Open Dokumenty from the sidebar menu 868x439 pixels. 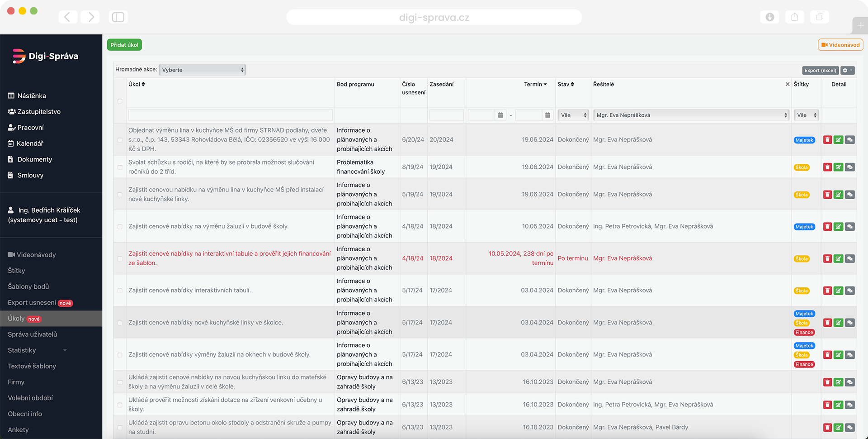tap(34, 159)
